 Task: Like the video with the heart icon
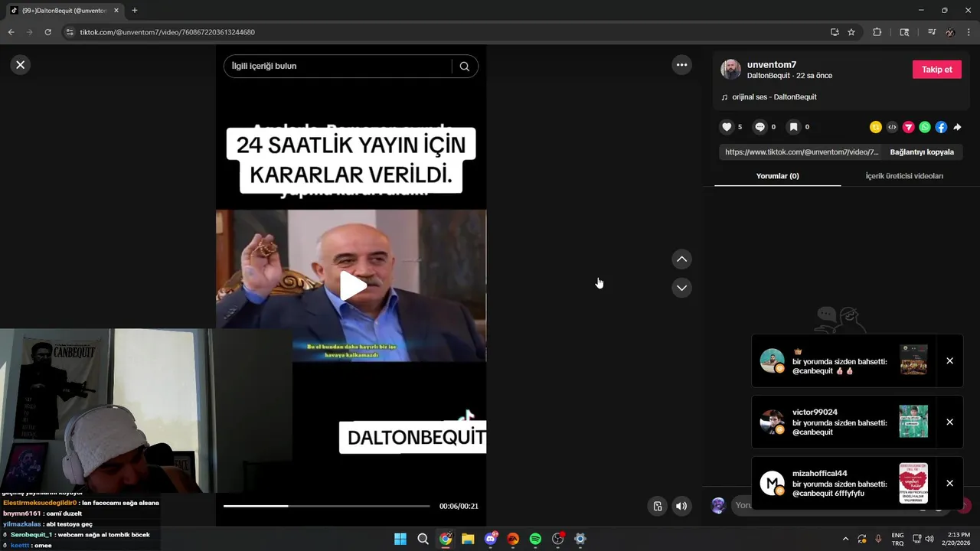727,127
